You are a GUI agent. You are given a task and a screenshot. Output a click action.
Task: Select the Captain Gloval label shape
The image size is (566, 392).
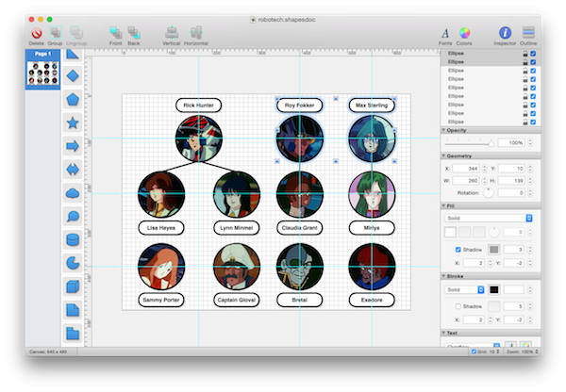[237, 300]
